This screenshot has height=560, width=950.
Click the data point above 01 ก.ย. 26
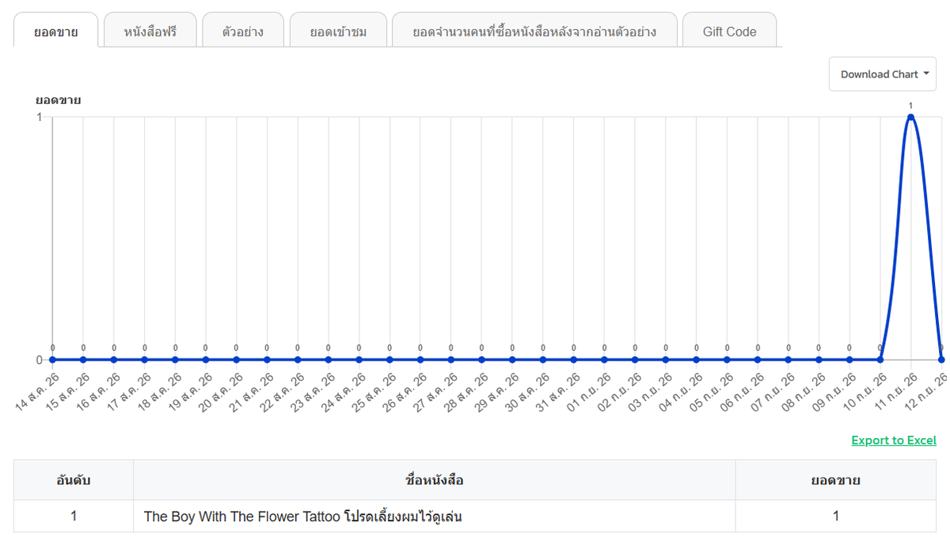(604, 360)
